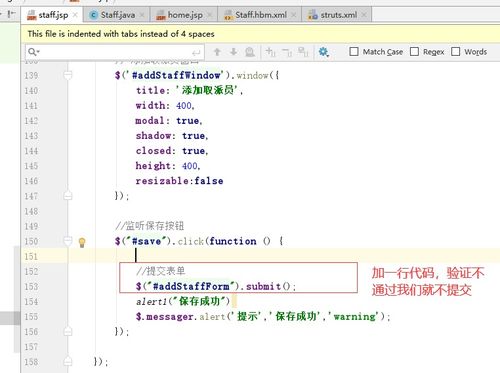Click 'height: 400' code line

pos(168,166)
